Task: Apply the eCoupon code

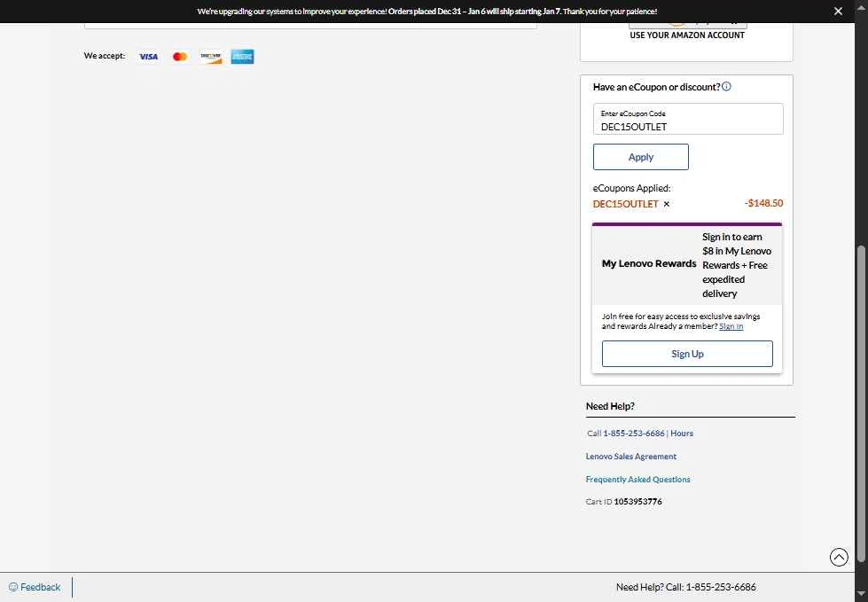Action: point(640,157)
